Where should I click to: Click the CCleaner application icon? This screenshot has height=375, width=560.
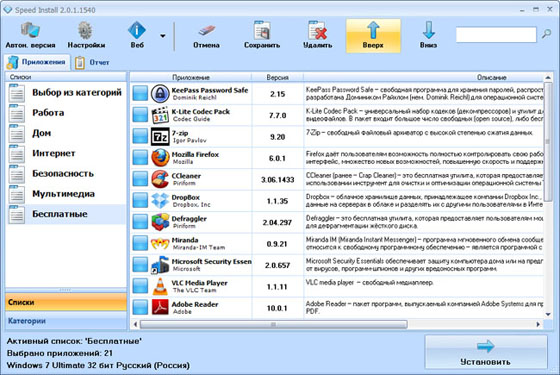pos(160,179)
